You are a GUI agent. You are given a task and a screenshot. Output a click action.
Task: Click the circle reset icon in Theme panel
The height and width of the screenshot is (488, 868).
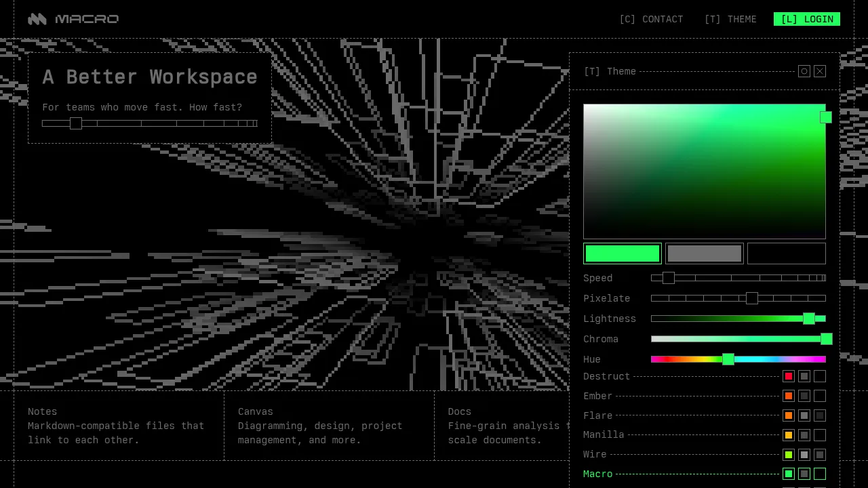(x=804, y=71)
